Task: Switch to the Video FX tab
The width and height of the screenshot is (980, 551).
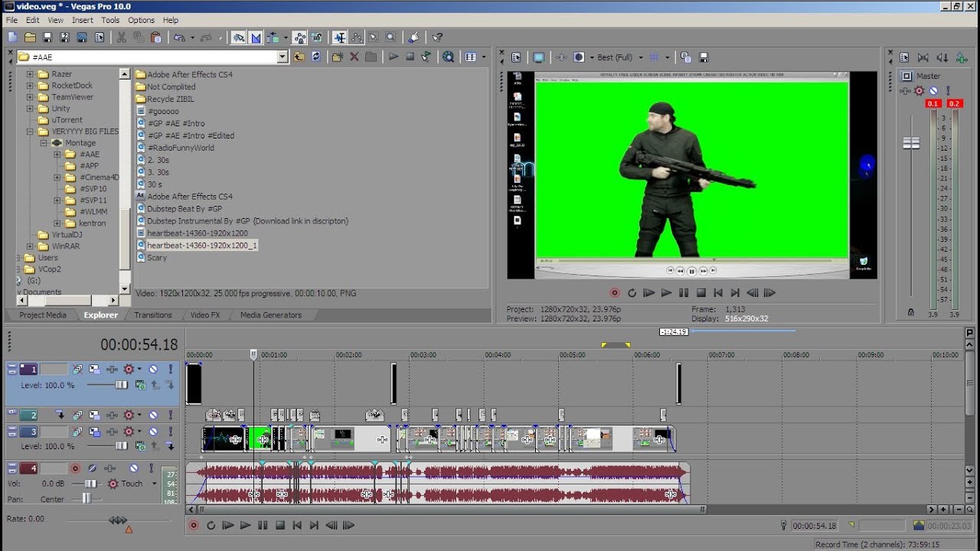Action: tap(205, 315)
